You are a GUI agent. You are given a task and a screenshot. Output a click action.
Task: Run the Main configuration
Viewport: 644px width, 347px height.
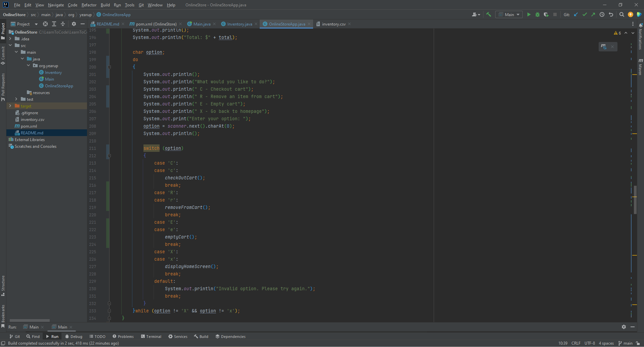(x=529, y=14)
